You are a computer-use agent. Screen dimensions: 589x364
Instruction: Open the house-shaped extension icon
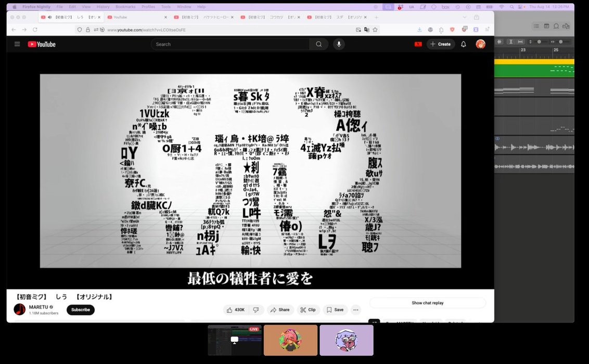pyautogui.click(x=441, y=30)
